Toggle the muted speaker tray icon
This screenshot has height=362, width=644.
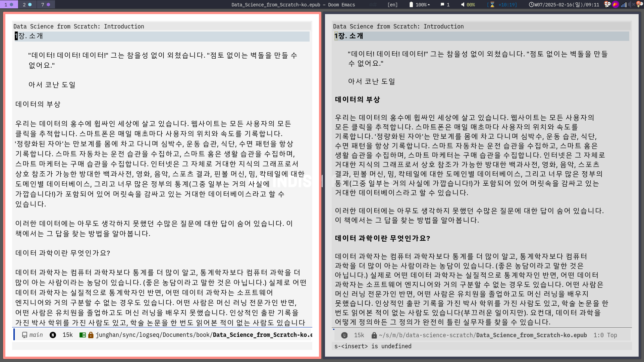click(x=631, y=4)
